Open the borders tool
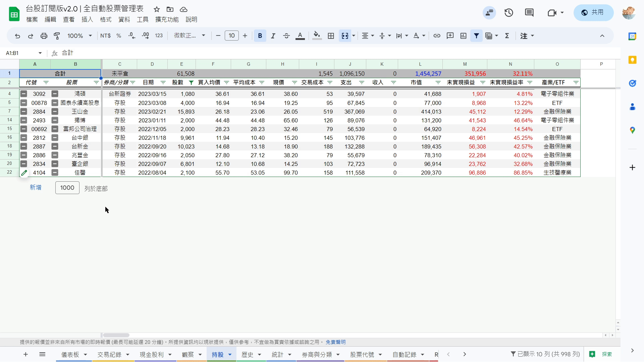This screenshot has width=644, height=362. [x=331, y=36]
